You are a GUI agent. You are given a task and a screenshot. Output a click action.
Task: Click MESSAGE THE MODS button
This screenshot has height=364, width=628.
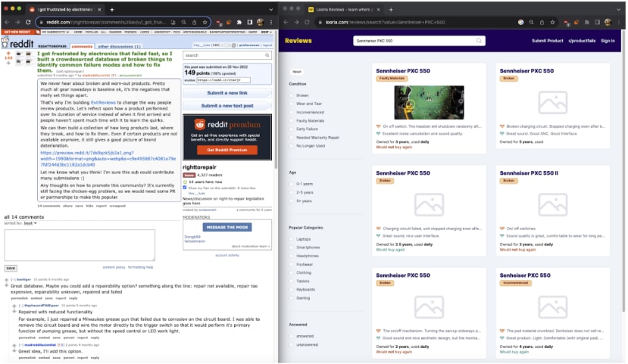click(x=227, y=227)
